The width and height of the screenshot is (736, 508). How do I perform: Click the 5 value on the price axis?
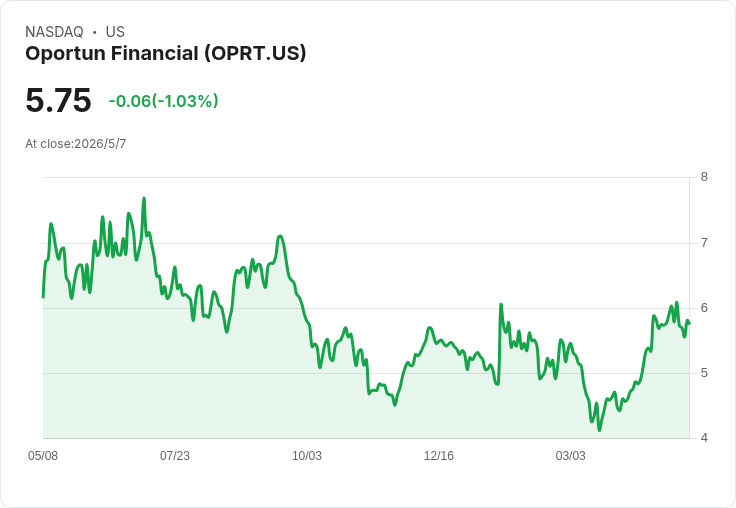pos(704,373)
